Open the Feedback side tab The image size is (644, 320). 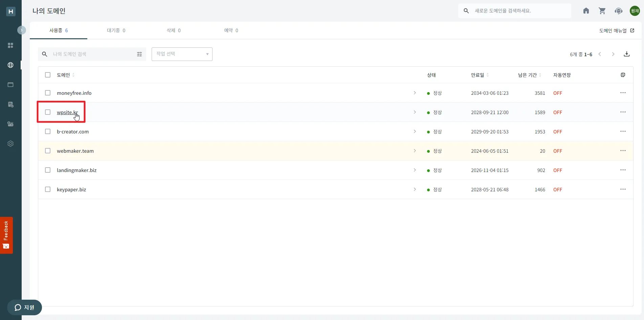(6, 235)
